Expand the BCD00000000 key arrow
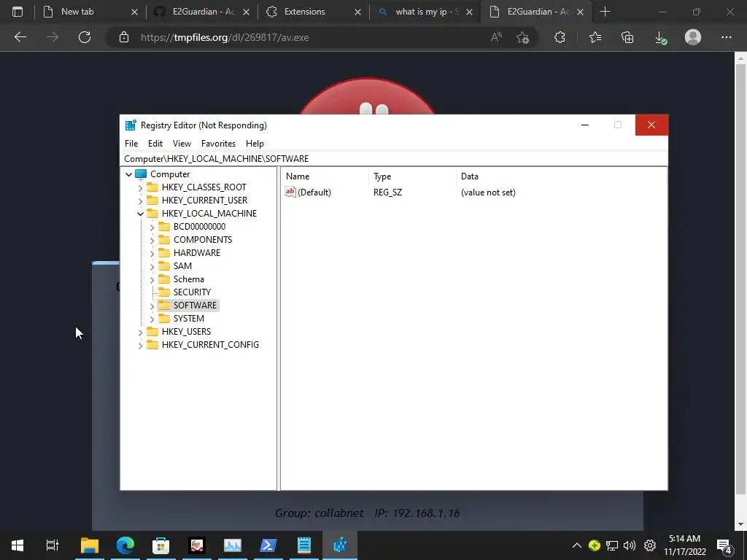 coord(152,227)
